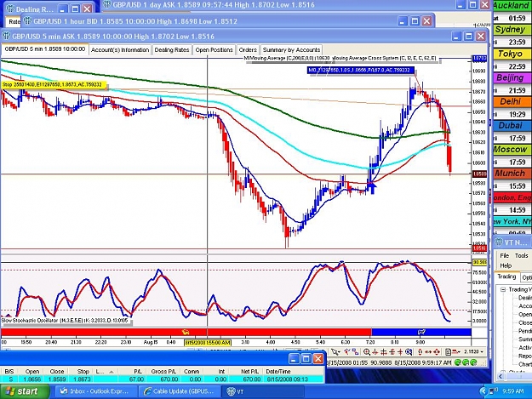Open Inbox - Outlook Express taskbar item
This screenshot has height=399, width=532.
click(95, 391)
